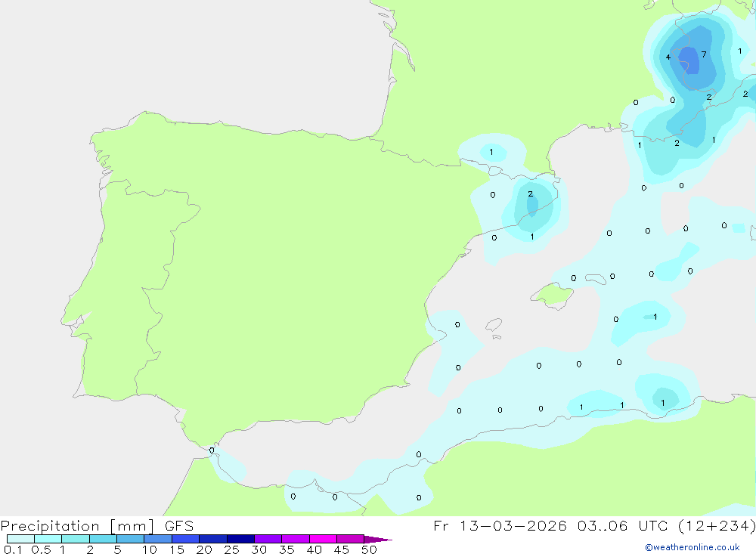
Task: Select the palest 0.1-0.5 mm legend swatch
Action: [x=20, y=539]
